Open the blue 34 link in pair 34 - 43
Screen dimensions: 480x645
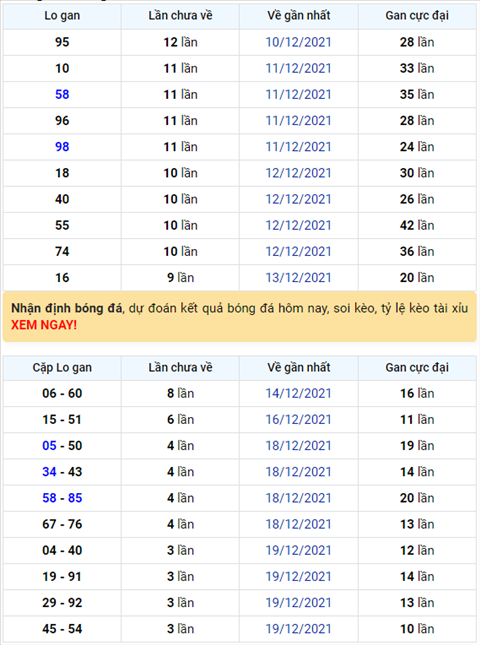(x=49, y=472)
